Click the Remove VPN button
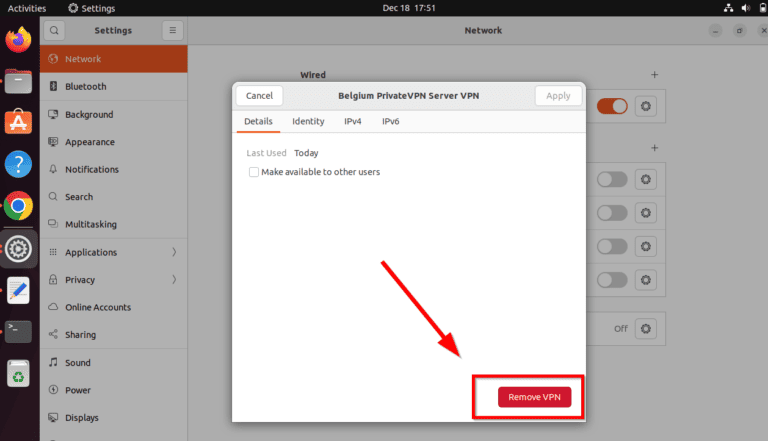Viewport: 768px width, 441px height. tap(534, 397)
